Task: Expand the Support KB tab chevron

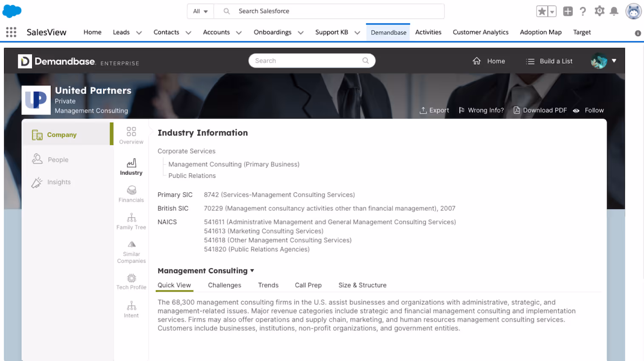Action: coord(357,33)
